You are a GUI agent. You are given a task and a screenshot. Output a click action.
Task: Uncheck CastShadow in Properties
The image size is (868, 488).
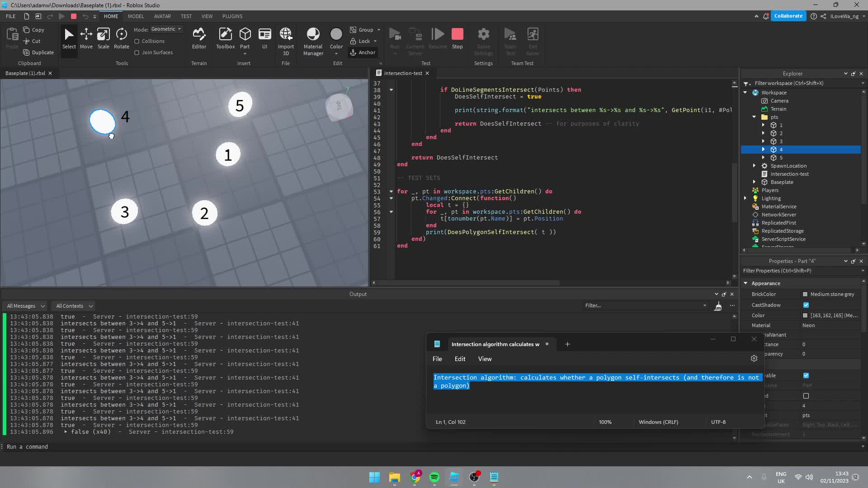(x=807, y=305)
